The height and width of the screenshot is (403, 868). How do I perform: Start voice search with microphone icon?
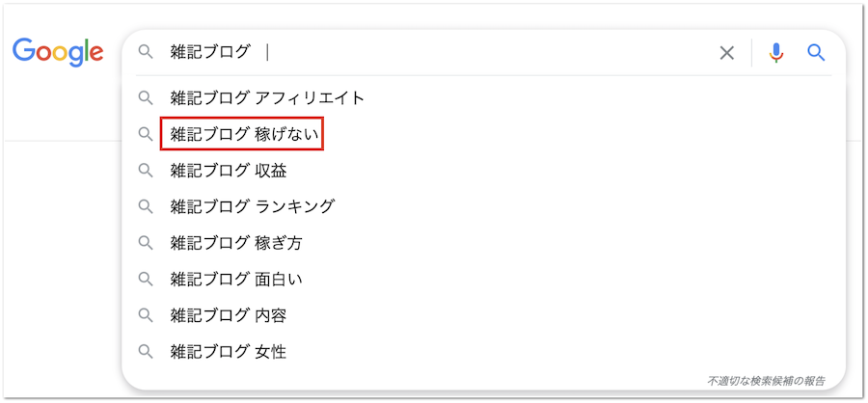776,53
